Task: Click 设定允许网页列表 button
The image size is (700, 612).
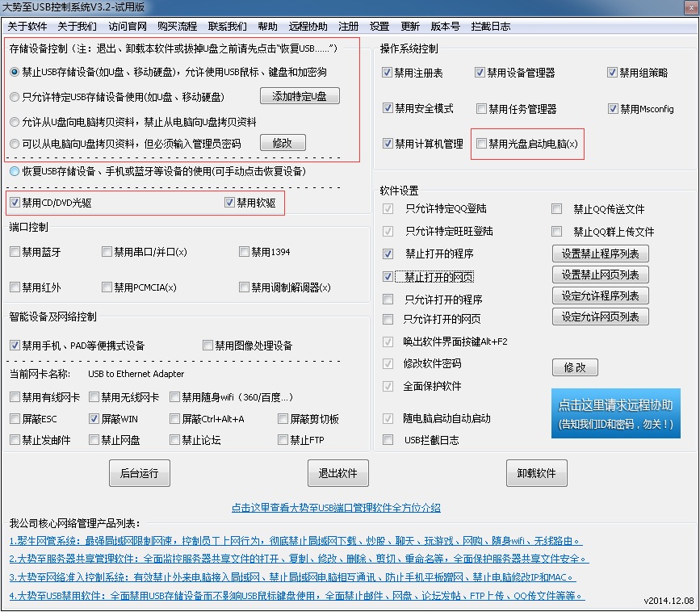Action: click(600, 316)
